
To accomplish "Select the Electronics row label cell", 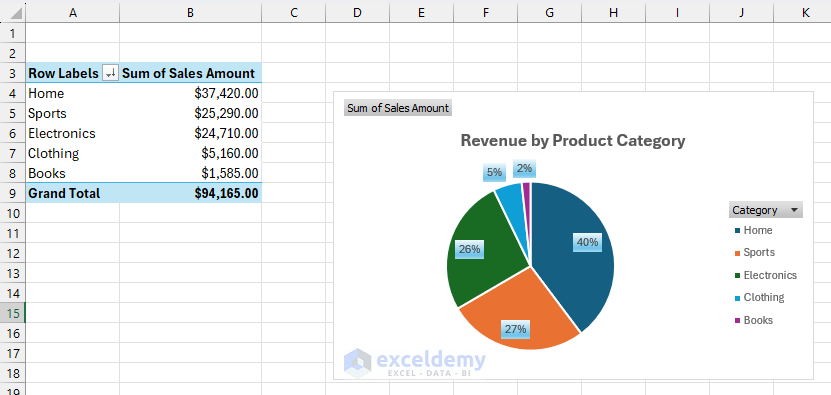I will click(x=73, y=133).
